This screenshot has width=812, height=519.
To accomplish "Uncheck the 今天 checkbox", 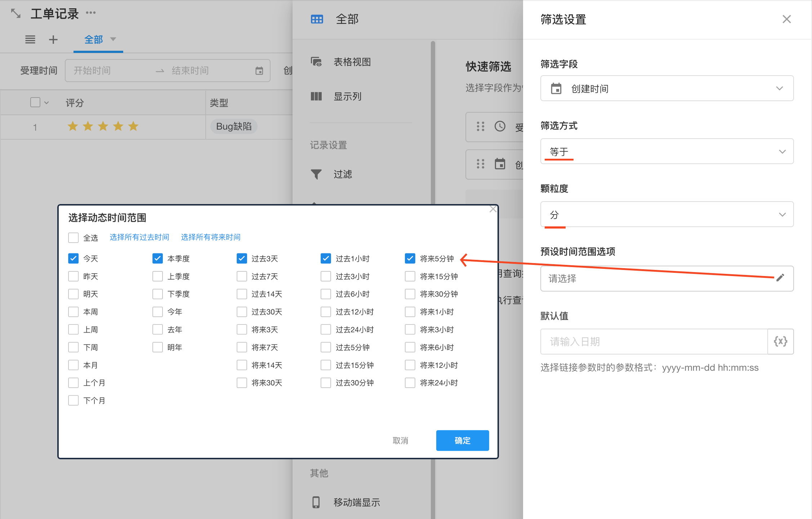I will click(x=73, y=258).
